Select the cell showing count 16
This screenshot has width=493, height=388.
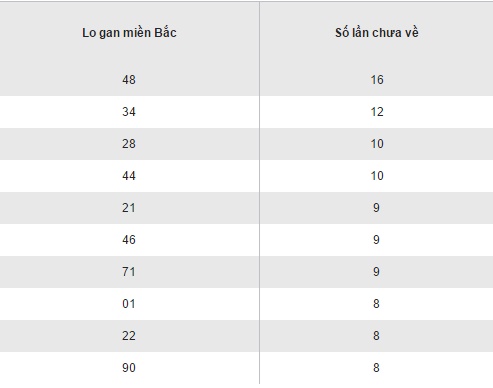pyautogui.click(x=377, y=80)
